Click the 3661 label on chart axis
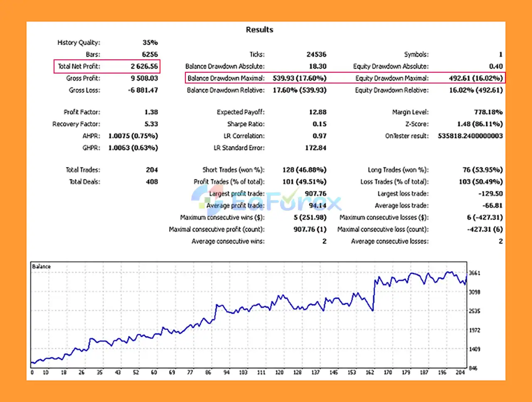532x402 pixels. pyautogui.click(x=474, y=273)
